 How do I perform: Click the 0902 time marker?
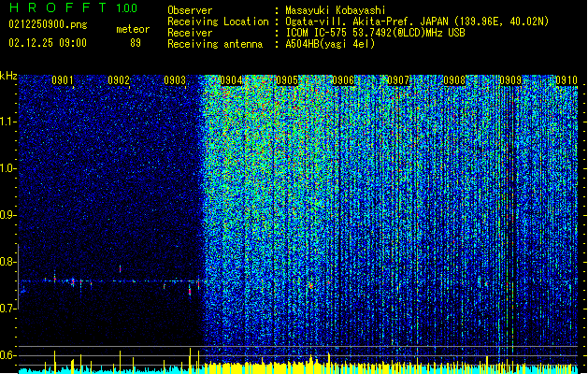pos(119,80)
